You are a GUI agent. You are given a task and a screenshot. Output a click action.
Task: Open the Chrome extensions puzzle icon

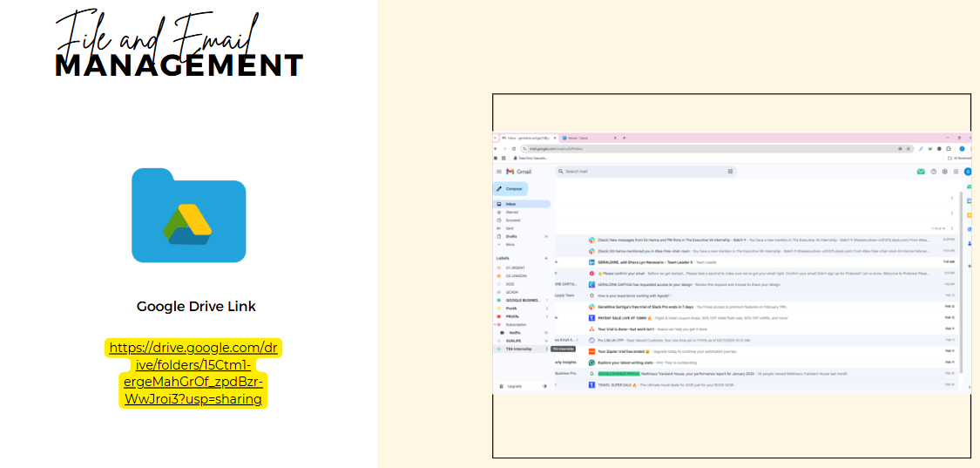coord(948,149)
